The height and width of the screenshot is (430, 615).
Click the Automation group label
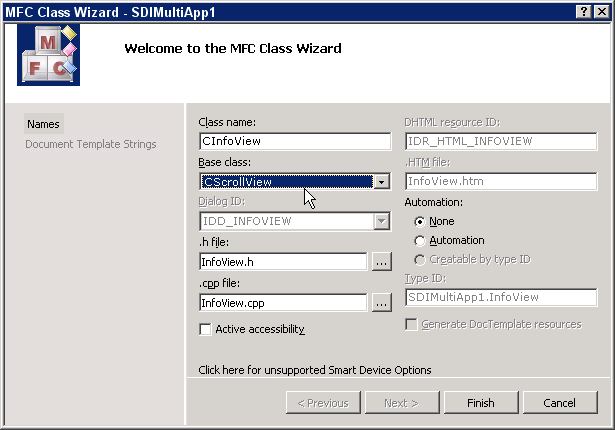click(433, 202)
